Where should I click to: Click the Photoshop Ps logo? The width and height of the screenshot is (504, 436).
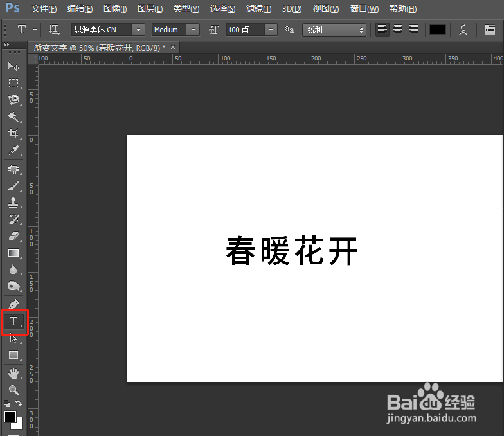(13, 8)
